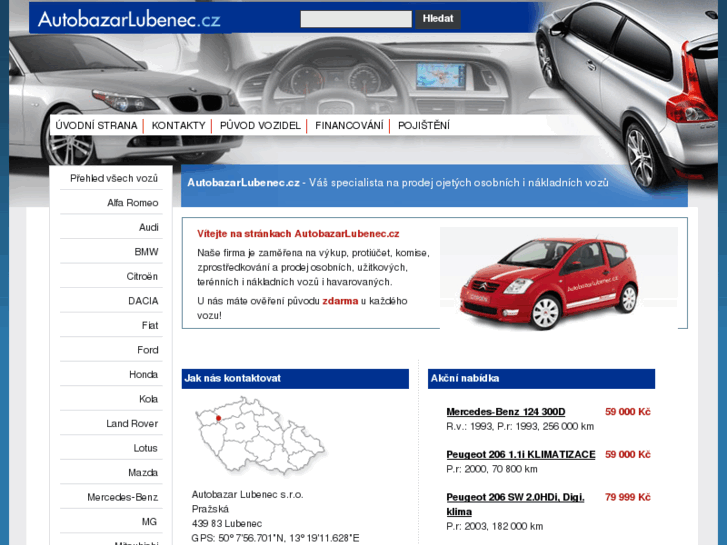Viewport: 727px width, 545px height.
Task: Open the ÚVODNÍ STRANA menu item
Action: [x=96, y=126]
